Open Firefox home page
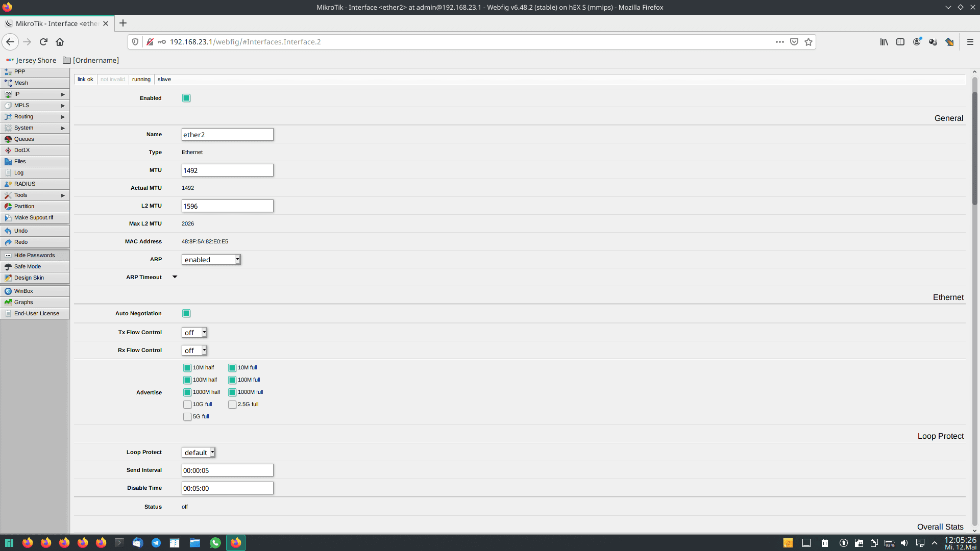This screenshot has width=980, height=551. click(x=60, y=42)
